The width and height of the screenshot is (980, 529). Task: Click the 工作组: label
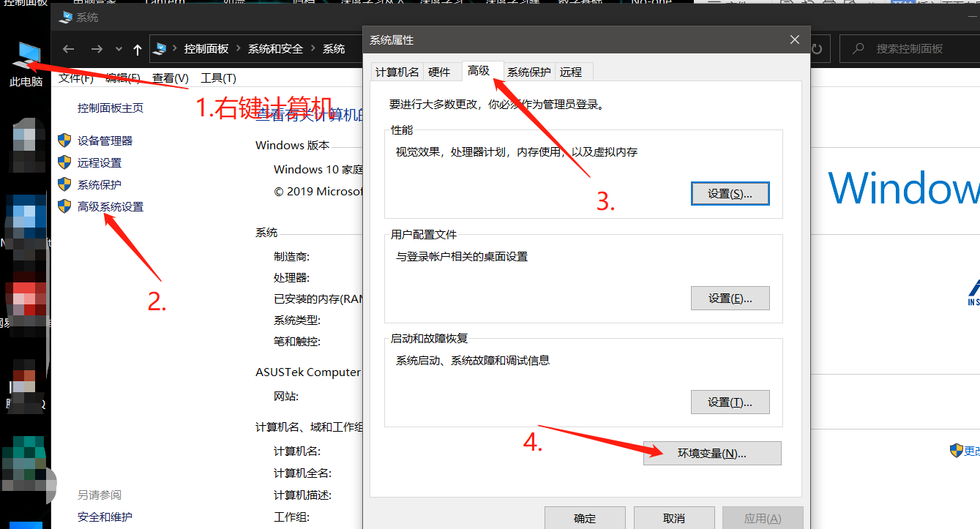[x=291, y=517]
